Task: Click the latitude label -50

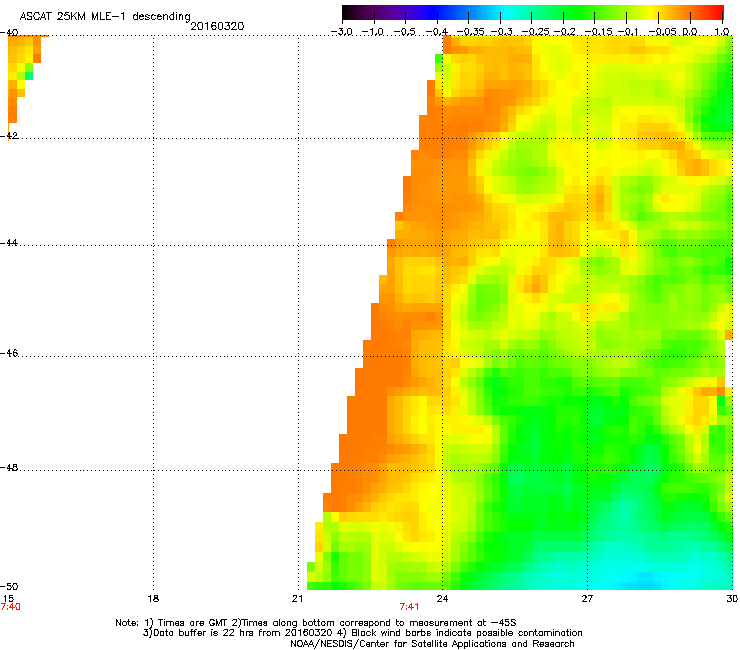Action: click(x=9, y=586)
